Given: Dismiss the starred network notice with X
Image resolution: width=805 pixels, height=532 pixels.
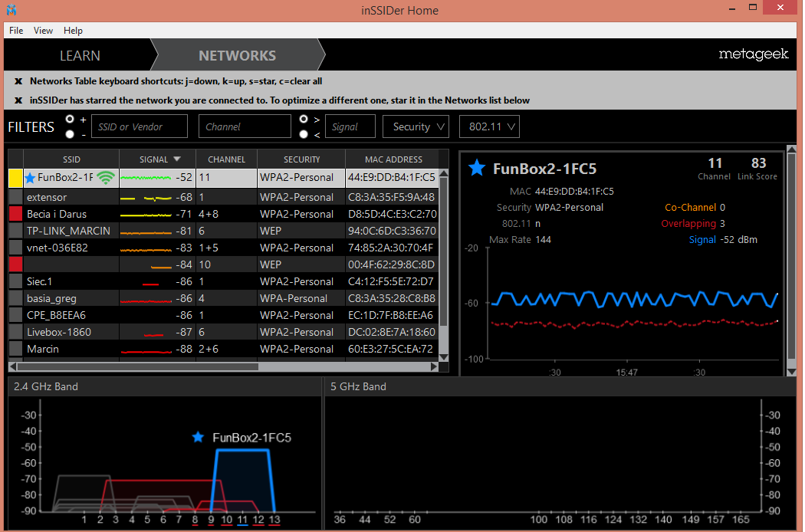Looking at the screenshot, I should click(x=18, y=100).
